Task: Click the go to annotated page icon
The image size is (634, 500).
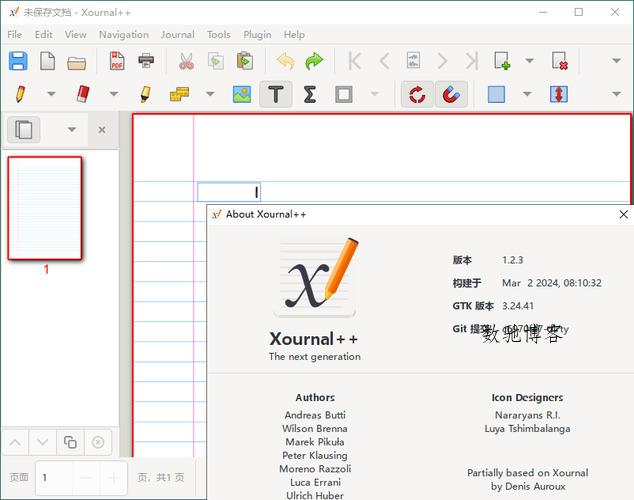Action: click(413, 61)
